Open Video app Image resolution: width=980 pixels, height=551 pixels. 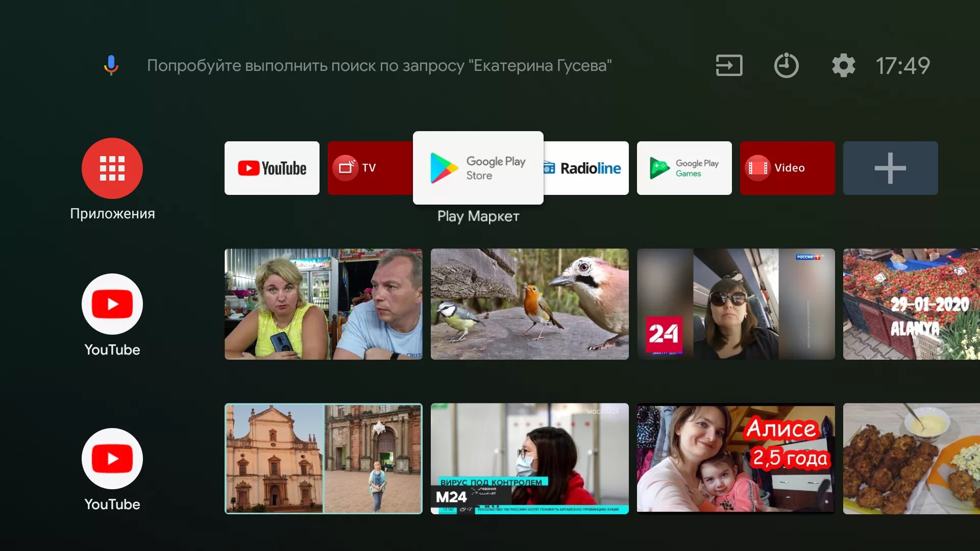tap(787, 167)
